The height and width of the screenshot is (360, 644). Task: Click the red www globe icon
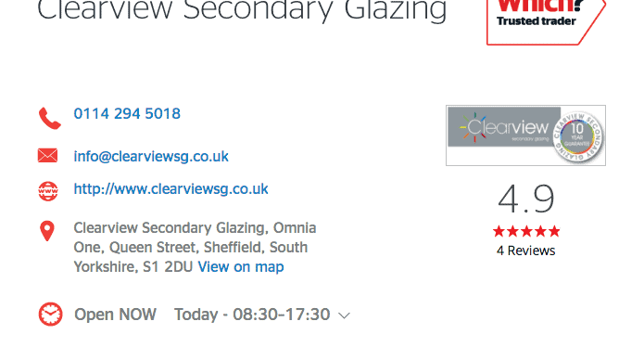[x=48, y=191]
